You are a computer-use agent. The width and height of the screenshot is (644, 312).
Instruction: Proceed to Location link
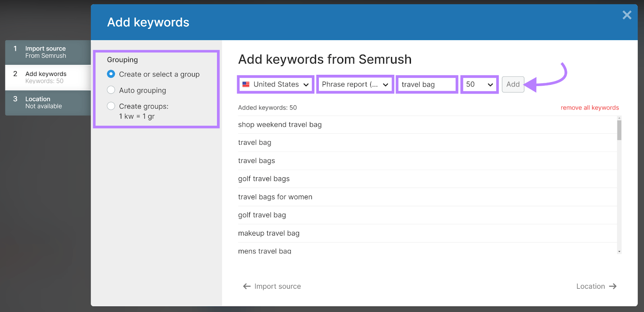[x=597, y=286]
